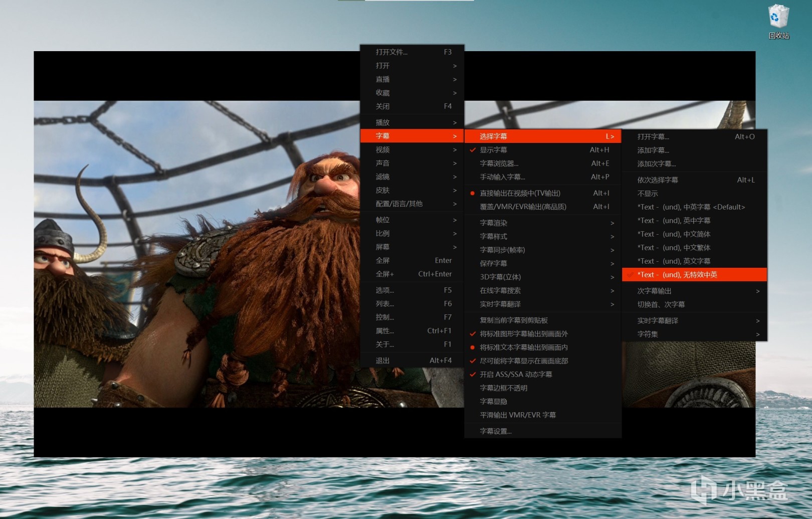Image resolution: width=812 pixels, height=519 pixels.
Task: Click 添加字幕... entry
Action: click(695, 150)
